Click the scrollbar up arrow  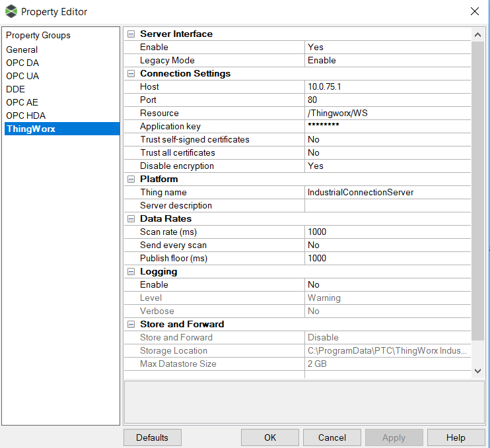click(477, 35)
